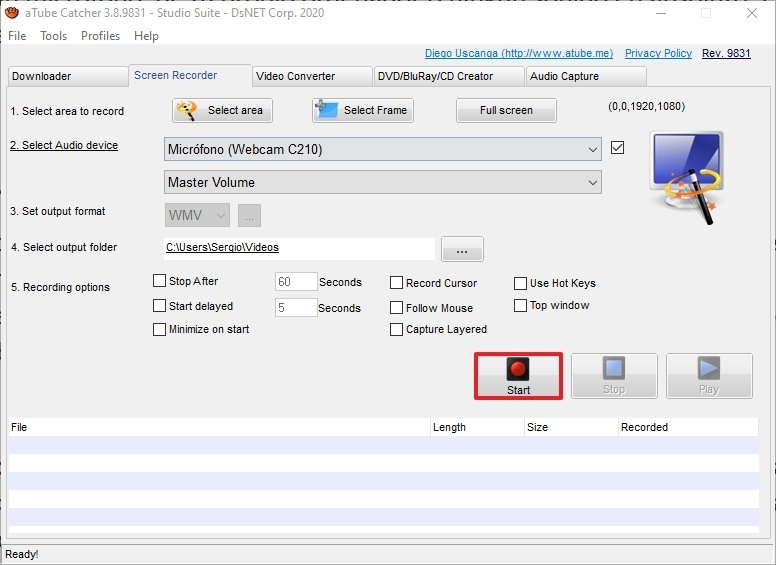Click the screen recorder monitor wand graphic
Screen dimensions: 776x565
(x=688, y=177)
